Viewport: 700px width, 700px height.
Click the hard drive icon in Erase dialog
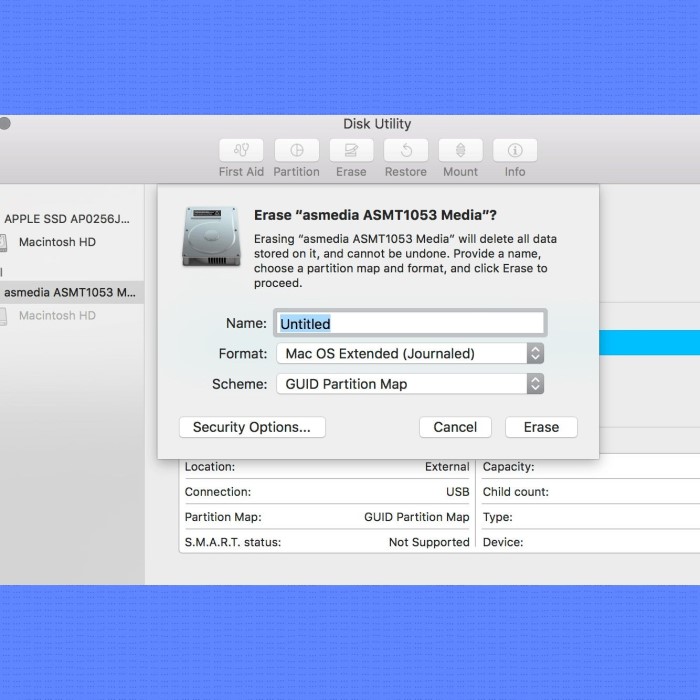click(x=211, y=236)
